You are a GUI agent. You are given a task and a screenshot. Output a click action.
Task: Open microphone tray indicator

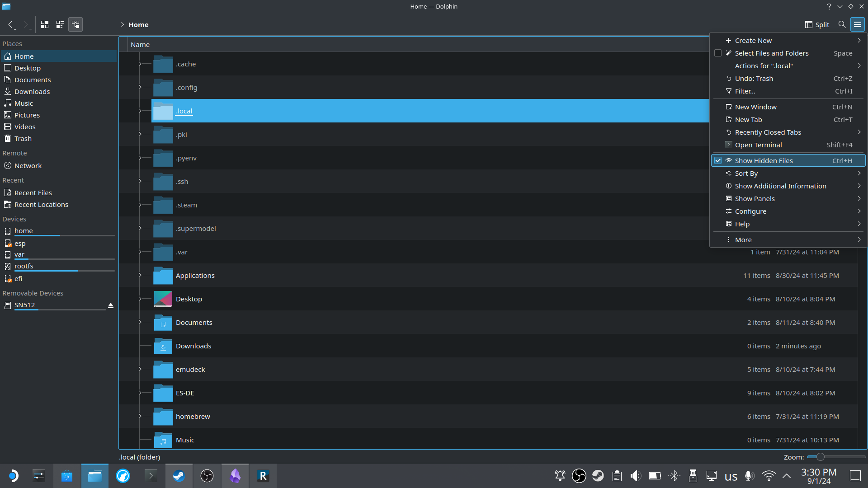(750, 476)
